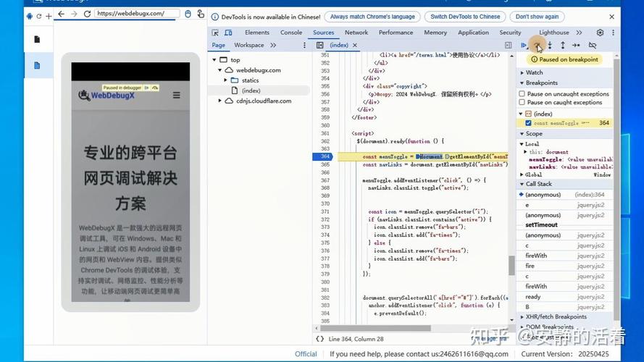The width and height of the screenshot is (644, 362).
Task: Enable Pause on uncaught exceptions
Action: point(522,93)
